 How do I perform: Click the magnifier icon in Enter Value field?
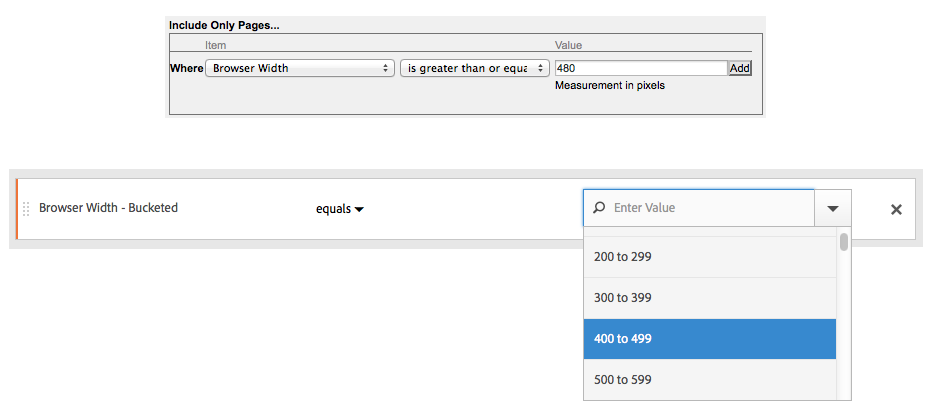click(599, 208)
